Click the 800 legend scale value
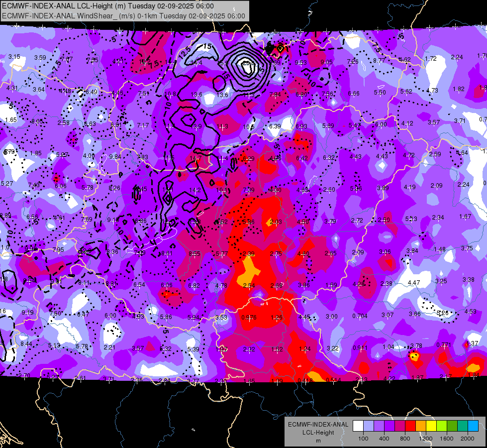Viewport: 487px width, 448px height. tap(405, 439)
